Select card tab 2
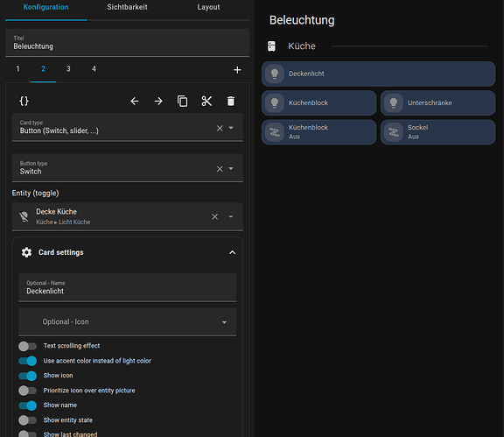 [x=44, y=69]
